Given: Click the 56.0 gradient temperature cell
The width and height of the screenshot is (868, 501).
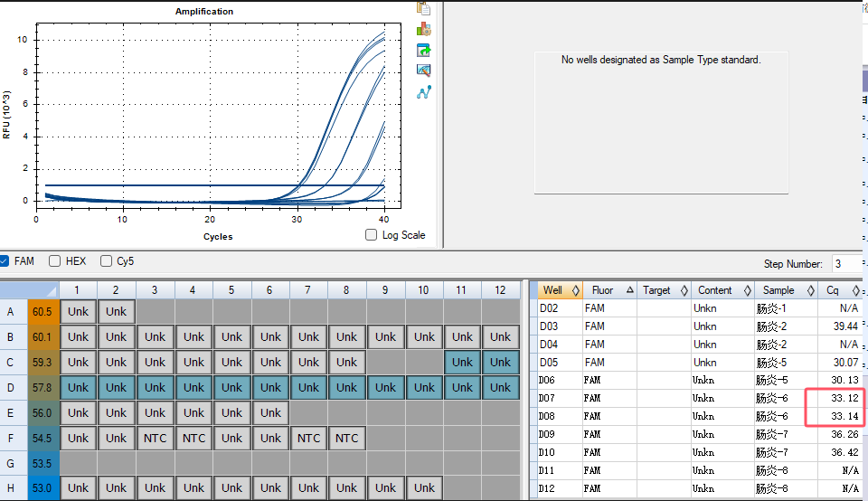Looking at the screenshot, I should click(x=42, y=413).
